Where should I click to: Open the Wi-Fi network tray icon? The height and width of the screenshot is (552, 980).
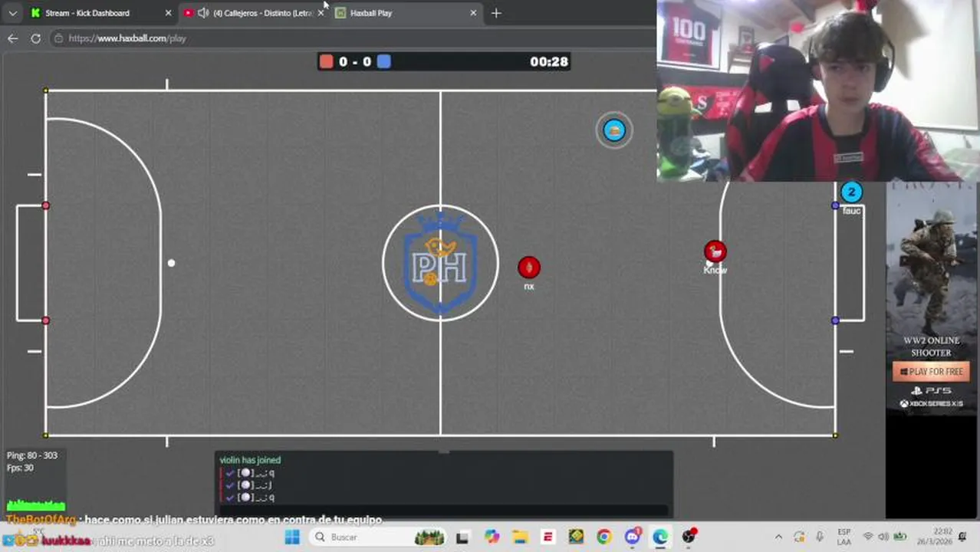pos(868,537)
